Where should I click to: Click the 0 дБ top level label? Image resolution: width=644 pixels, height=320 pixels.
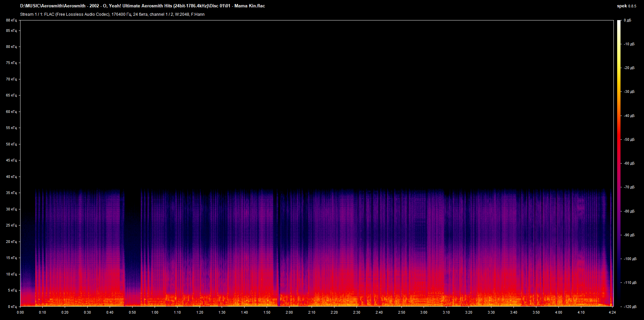tap(627, 20)
